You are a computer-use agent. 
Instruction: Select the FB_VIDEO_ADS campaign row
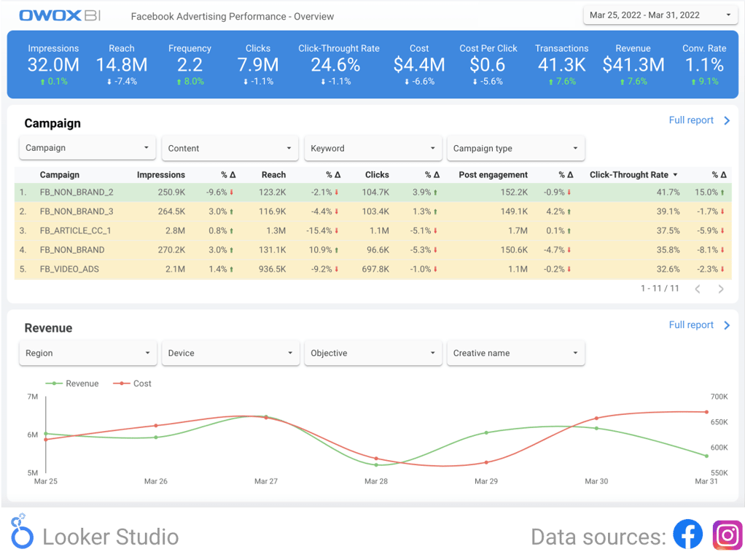[373, 269]
